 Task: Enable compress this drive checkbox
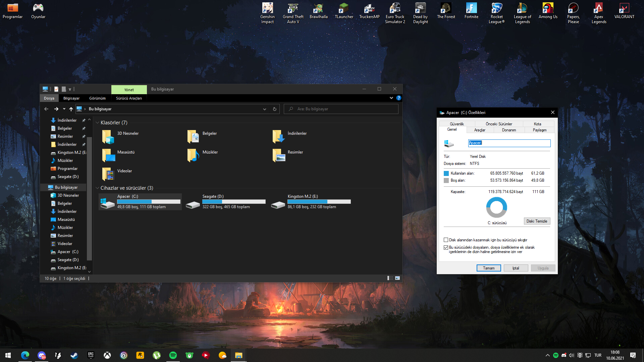coord(446,240)
